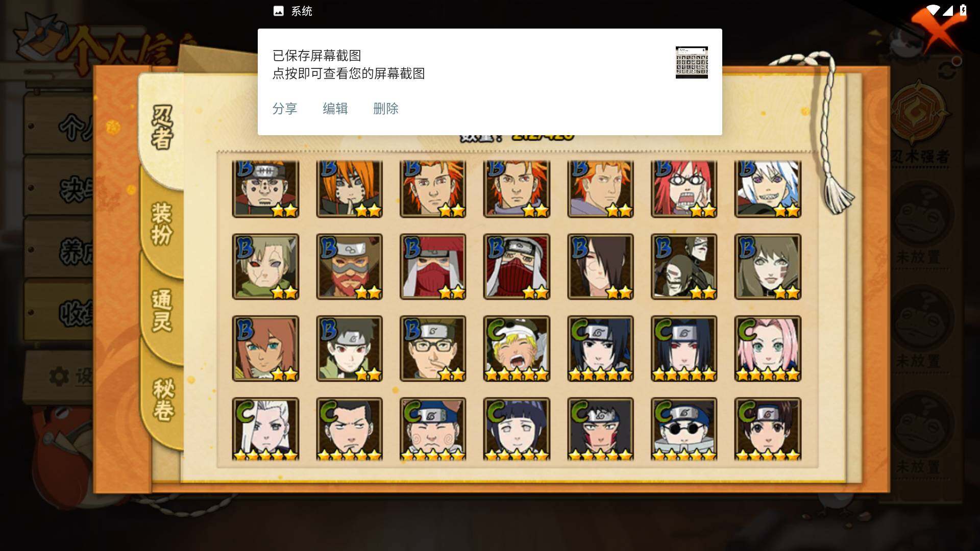Select the ninja portrait wearing square glasses
Screen dimensions: 980x551
tap(433, 348)
